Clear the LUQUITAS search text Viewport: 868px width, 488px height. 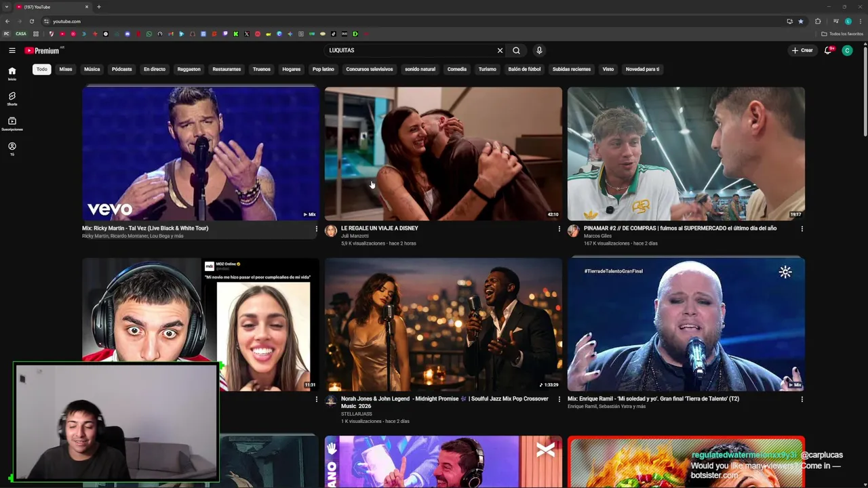pyautogui.click(x=500, y=50)
